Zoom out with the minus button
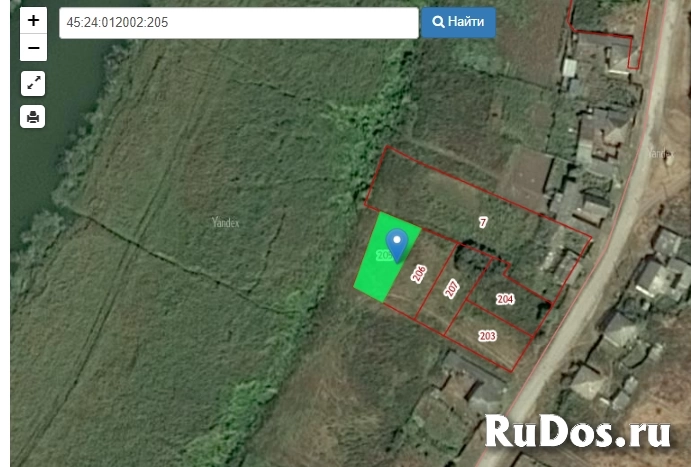 33,47
